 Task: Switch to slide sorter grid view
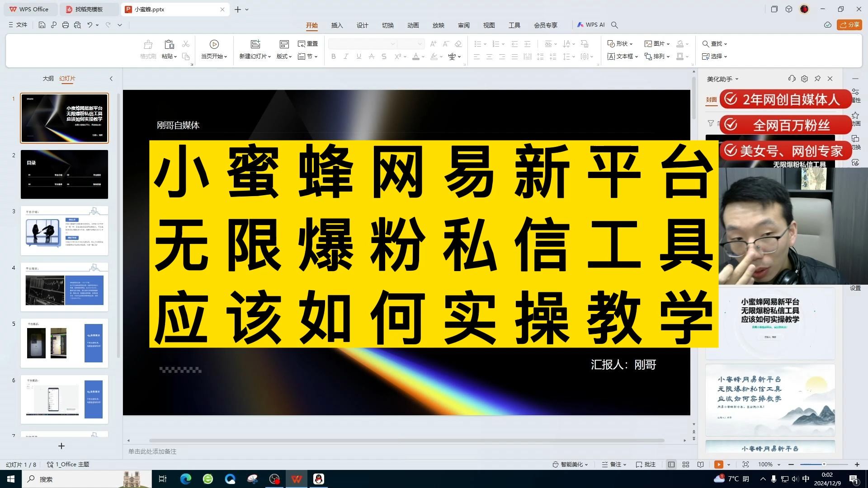point(686,465)
